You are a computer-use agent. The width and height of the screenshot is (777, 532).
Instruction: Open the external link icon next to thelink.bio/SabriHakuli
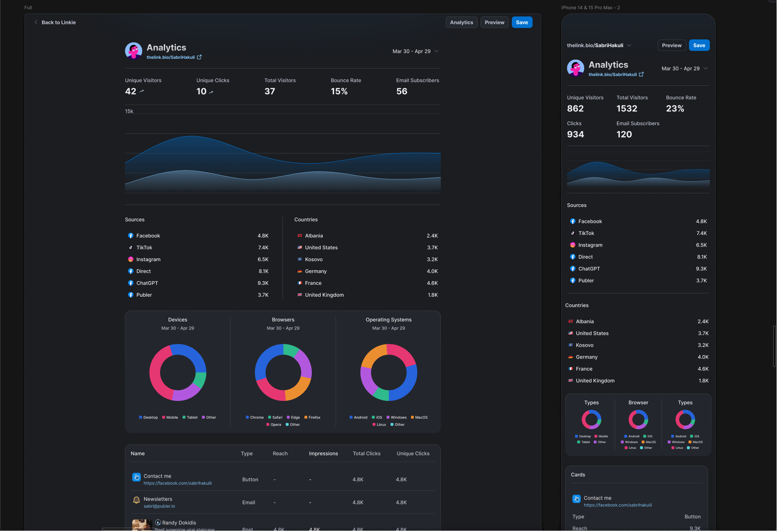199,57
